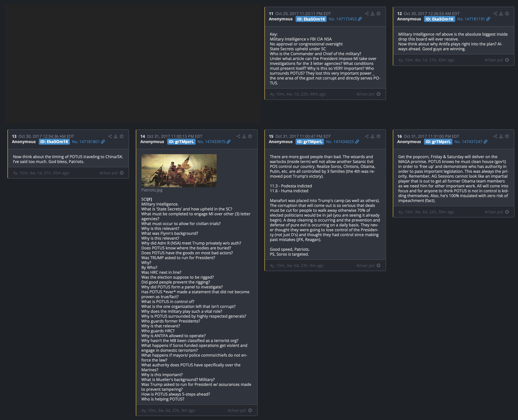
Task: Open post number No. 147181801
Action: point(86,142)
